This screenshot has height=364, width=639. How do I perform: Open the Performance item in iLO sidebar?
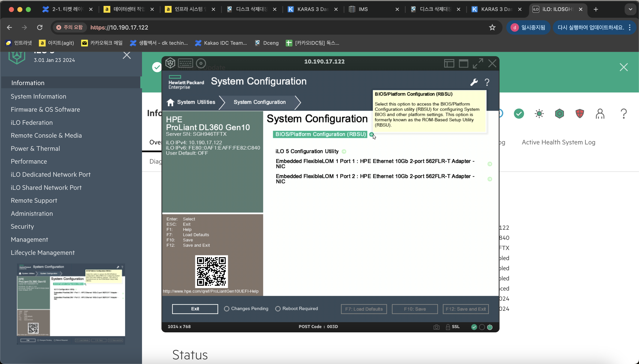29,162
